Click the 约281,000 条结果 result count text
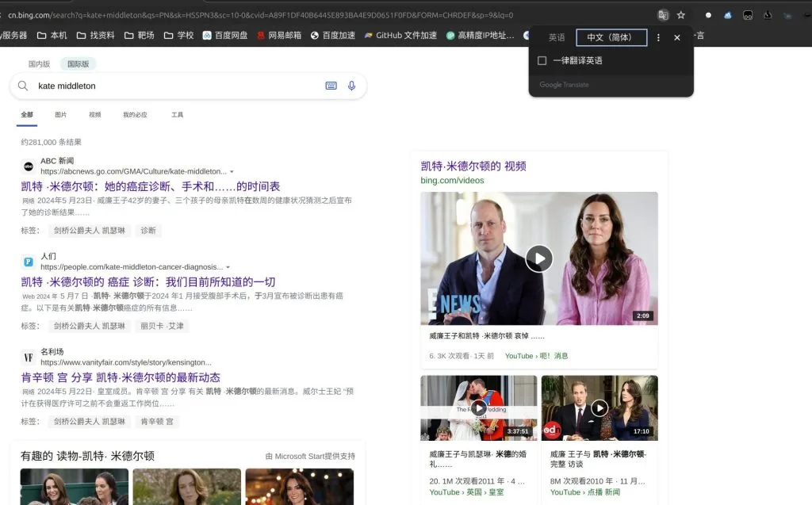The image size is (812, 505). (x=52, y=142)
